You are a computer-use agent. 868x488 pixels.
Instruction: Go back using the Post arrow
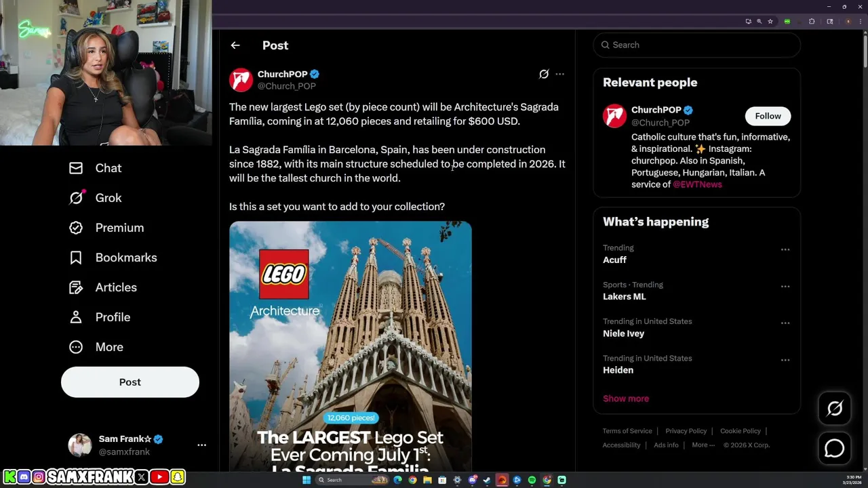[x=235, y=45]
